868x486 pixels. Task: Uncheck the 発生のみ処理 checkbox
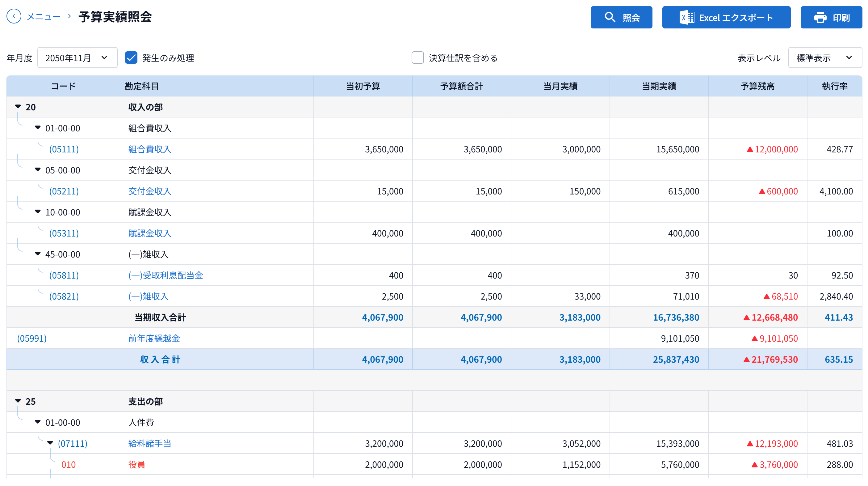coord(131,58)
